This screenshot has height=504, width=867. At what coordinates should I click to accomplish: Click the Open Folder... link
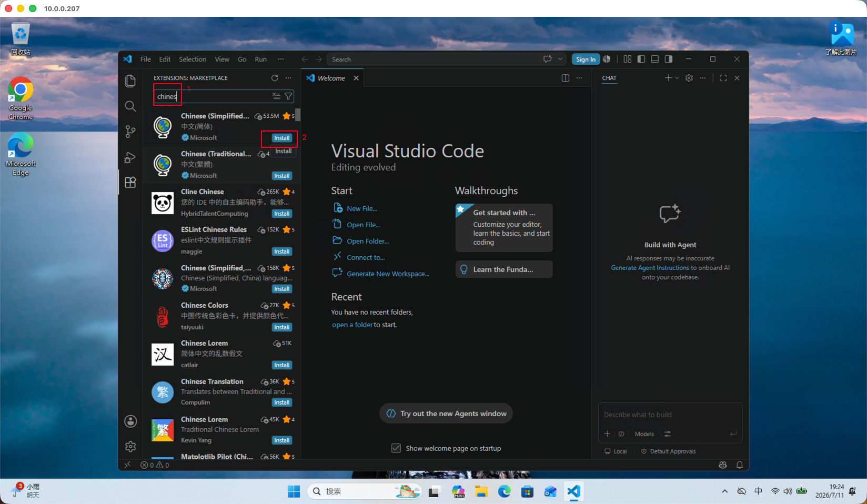(368, 241)
